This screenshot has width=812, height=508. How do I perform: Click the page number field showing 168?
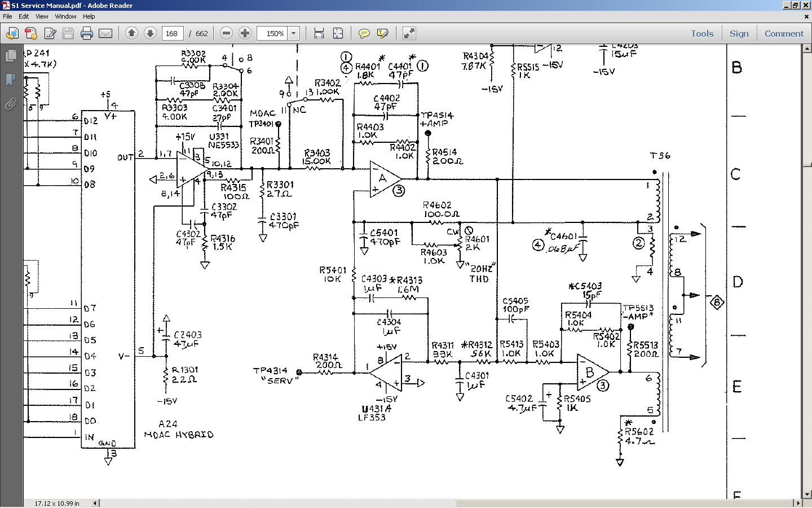(173, 33)
